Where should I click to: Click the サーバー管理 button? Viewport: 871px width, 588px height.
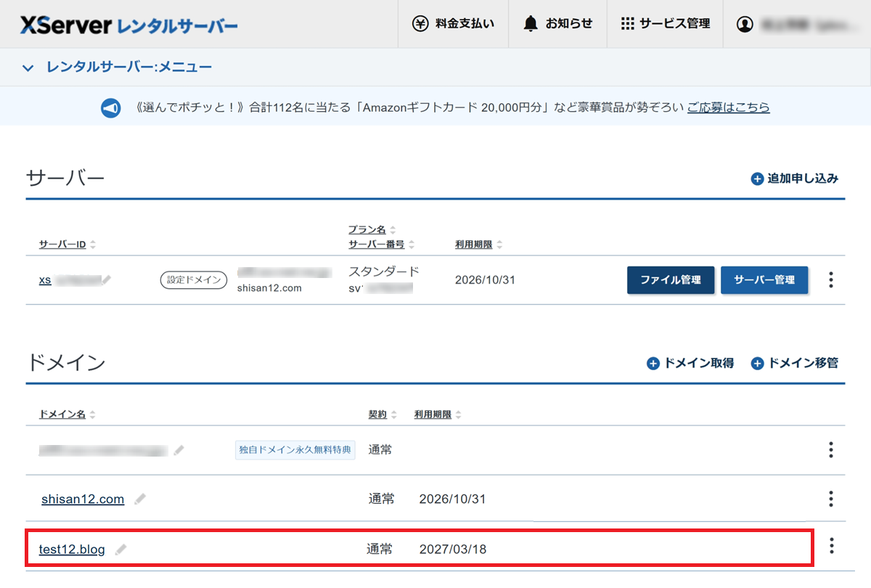click(764, 279)
